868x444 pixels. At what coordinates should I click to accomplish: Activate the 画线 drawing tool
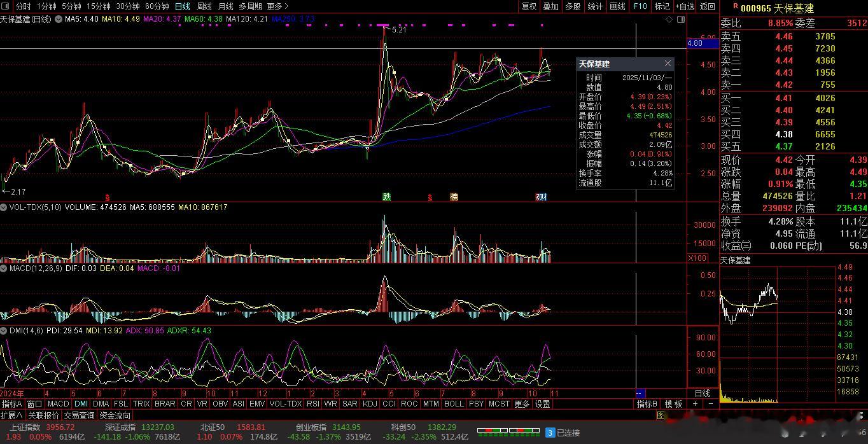click(x=617, y=6)
